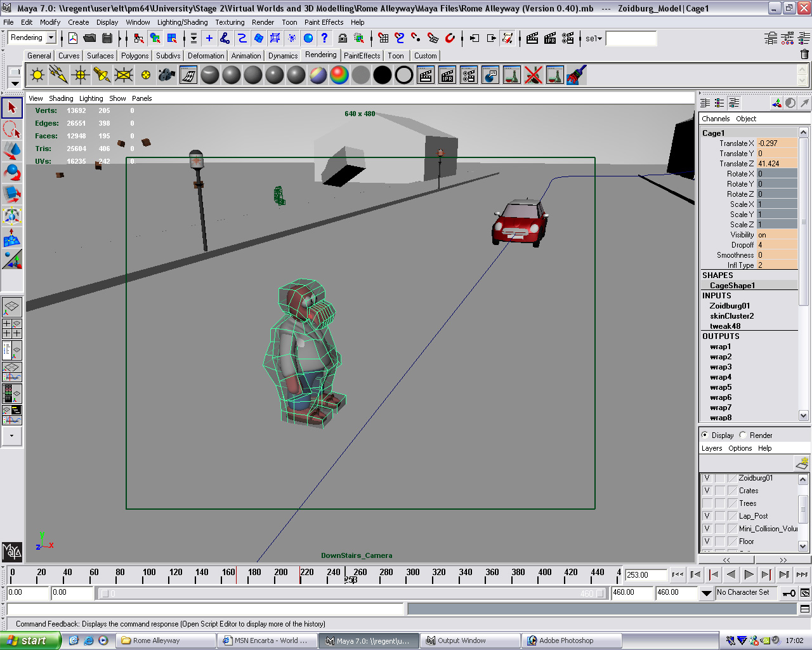The width and height of the screenshot is (812, 650).
Task: Create an area light from the shelf
Action: 124,76
